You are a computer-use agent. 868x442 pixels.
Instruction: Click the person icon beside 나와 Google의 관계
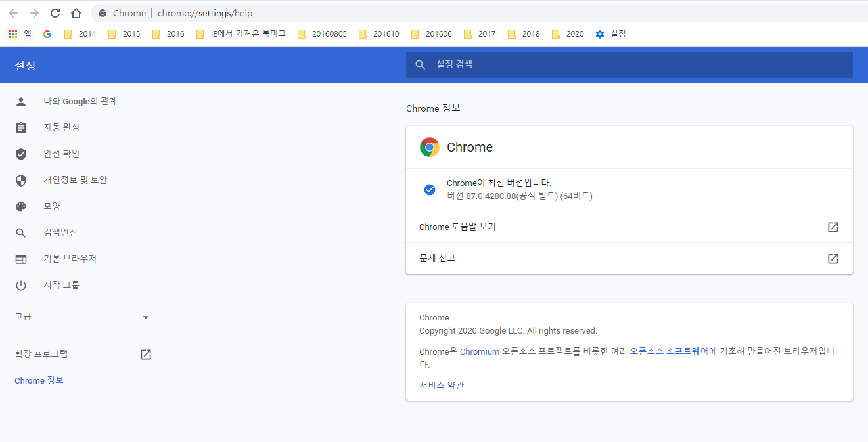(21, 101)
